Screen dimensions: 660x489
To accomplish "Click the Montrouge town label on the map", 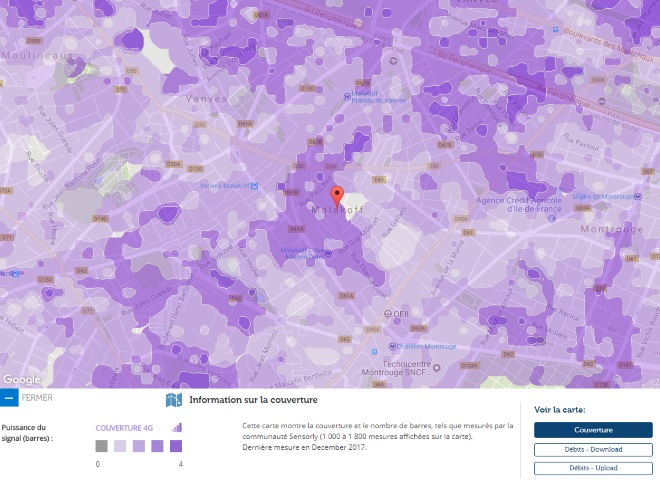I will point(612,229).
